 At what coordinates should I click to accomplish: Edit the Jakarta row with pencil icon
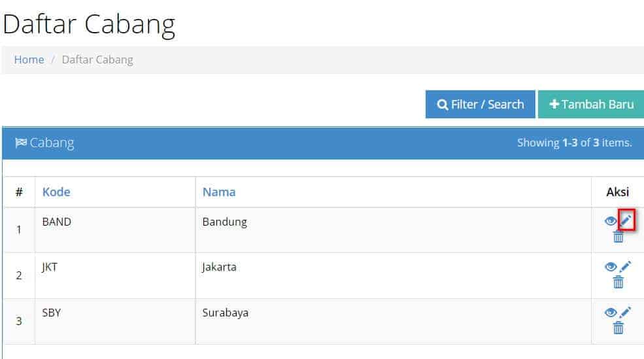tap(626, 266)
